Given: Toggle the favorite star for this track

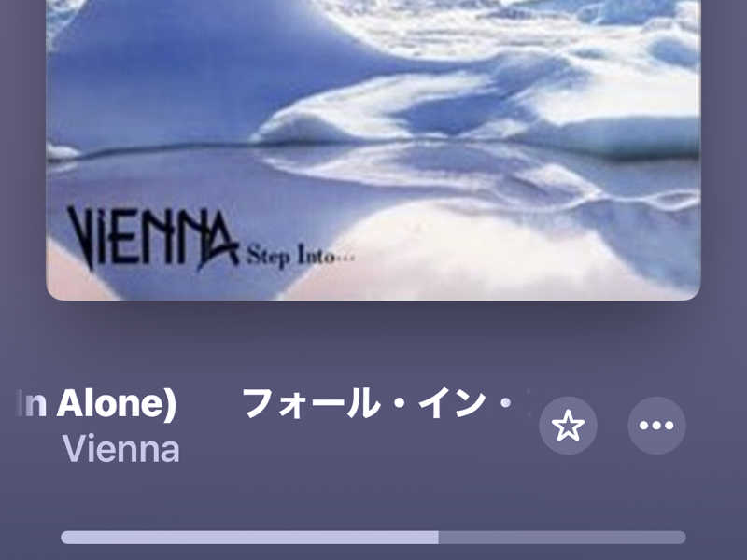Looking at the screenshot, I should [x=568, y=426].
